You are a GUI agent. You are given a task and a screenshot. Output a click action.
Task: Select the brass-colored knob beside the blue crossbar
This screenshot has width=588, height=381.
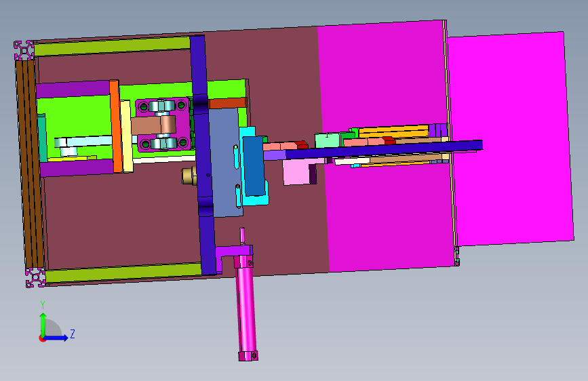[189, 176]
